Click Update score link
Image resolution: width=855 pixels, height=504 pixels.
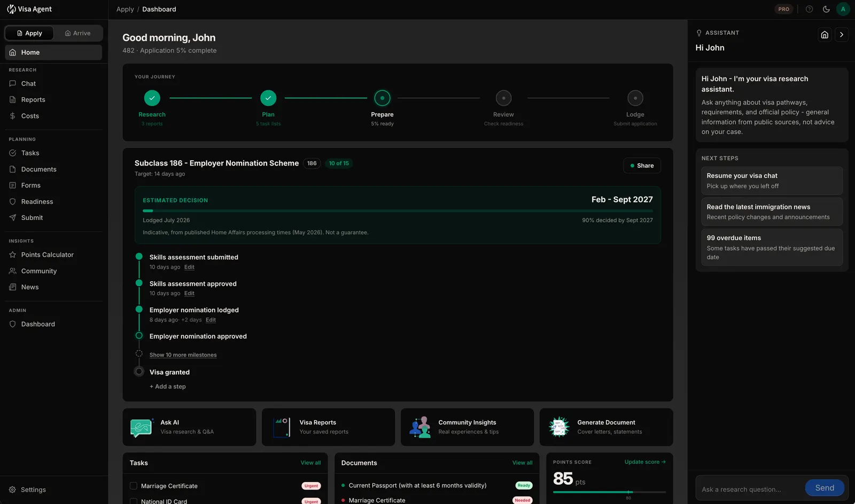tap(645, 462)
